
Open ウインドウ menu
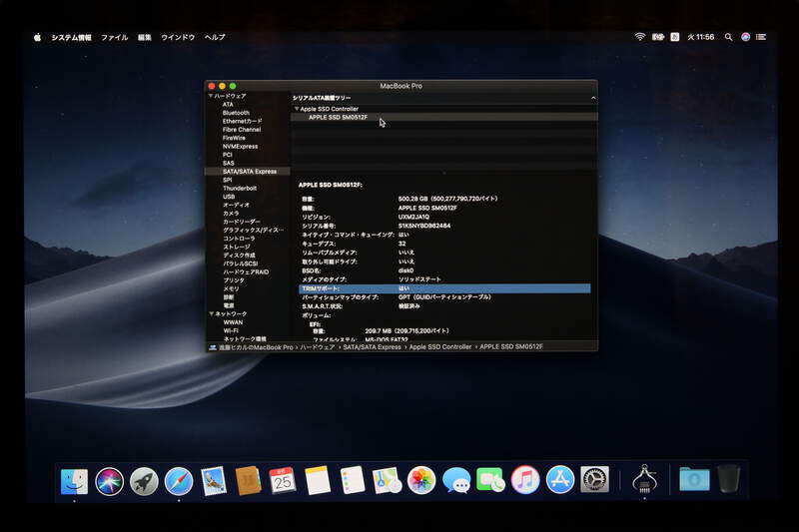178,37
